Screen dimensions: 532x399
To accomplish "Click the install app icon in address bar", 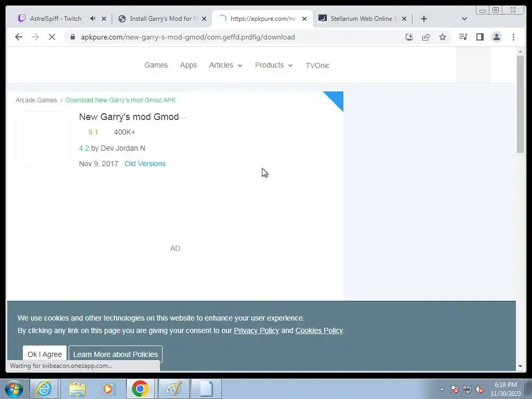I will point(409,37).
